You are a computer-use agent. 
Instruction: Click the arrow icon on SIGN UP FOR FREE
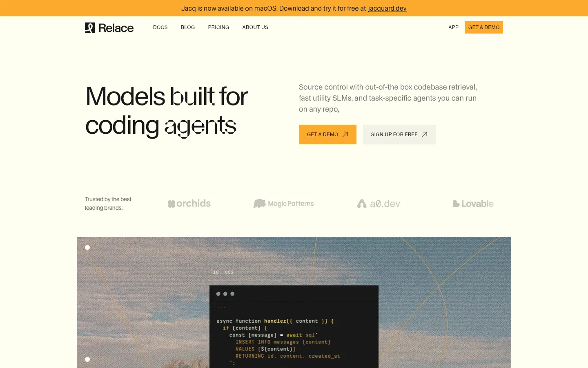coord(424,134)
